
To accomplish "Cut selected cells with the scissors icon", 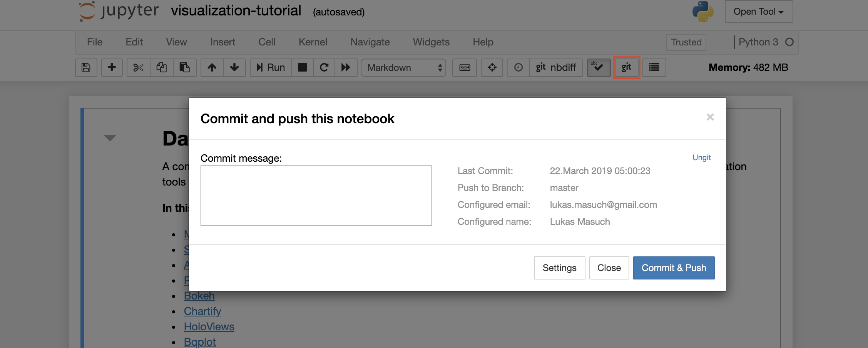I will click(138, 67).
